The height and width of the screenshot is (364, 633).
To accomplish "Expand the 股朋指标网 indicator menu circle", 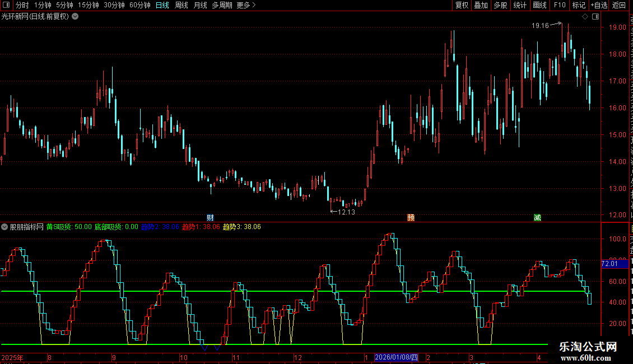I will coord(4,227).
